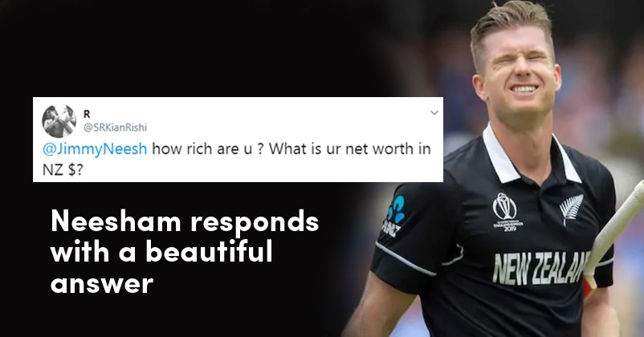The height and width of the screenshot is (337, 644).
Task: Open the tweet's chevron dropdown menu
Action: pos(434,113)
